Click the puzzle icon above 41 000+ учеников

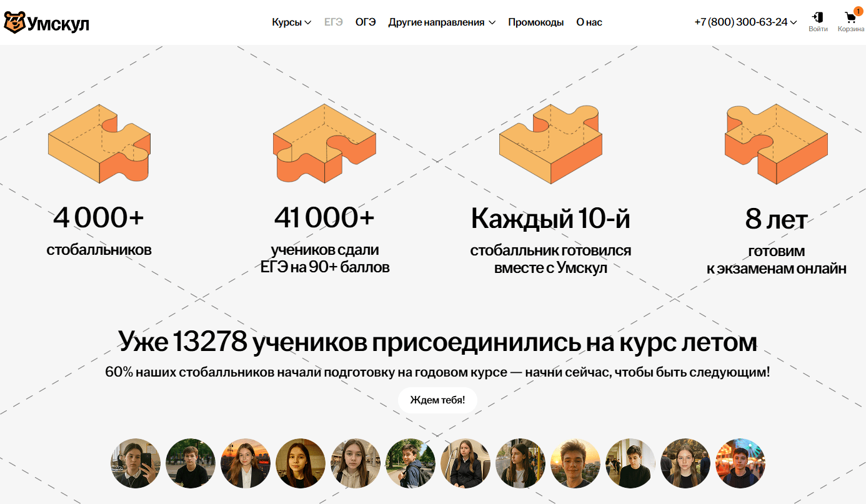[324, 142]
